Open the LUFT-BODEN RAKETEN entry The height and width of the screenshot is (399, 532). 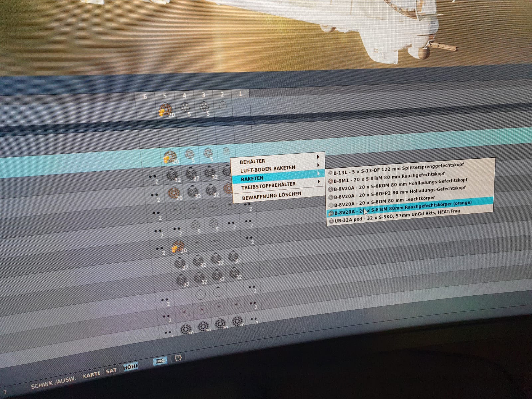click(x=268, y=169)
